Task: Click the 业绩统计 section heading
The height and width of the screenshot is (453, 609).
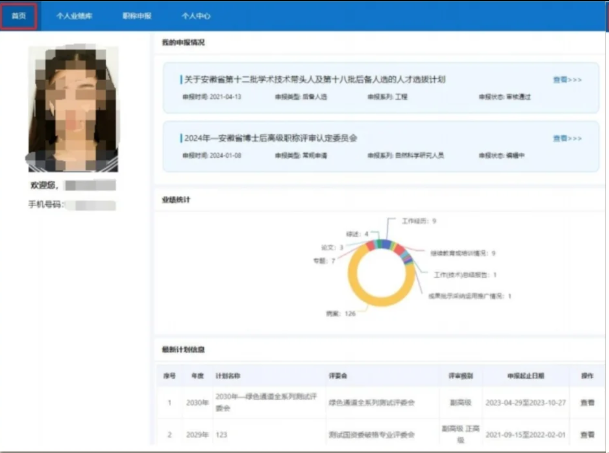Action: point(176,200)
